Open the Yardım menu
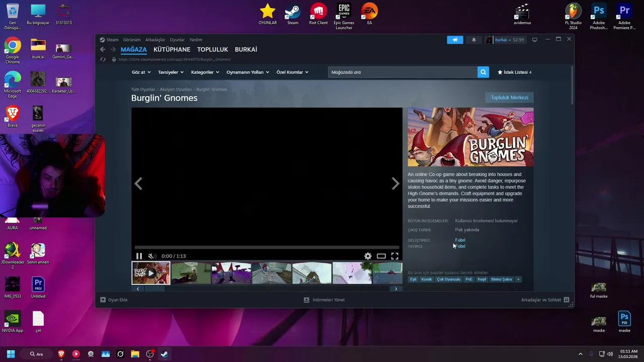Image resolution: width=644 pixels, height=362 pixels. 196,40
